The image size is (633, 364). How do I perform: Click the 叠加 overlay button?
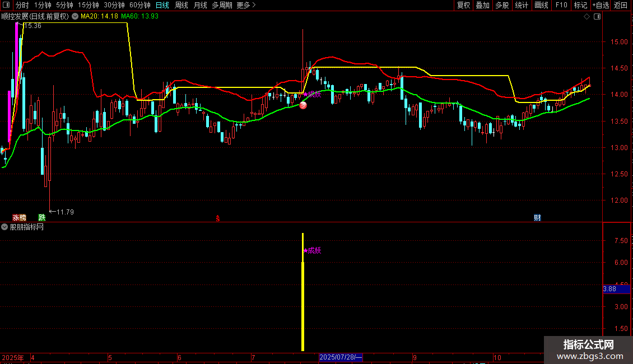(x=482, y=5)
